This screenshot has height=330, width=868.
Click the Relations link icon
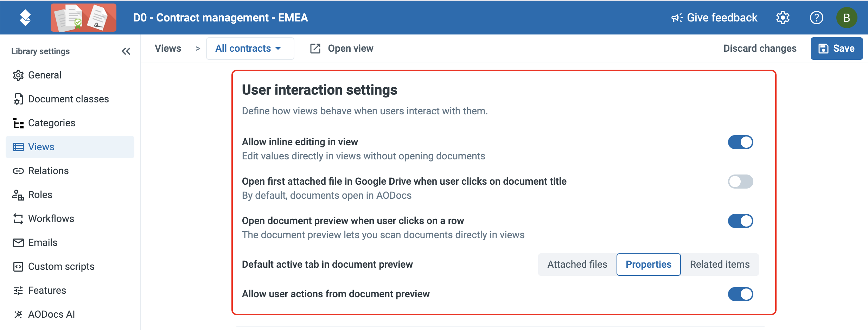coord(18,171)
